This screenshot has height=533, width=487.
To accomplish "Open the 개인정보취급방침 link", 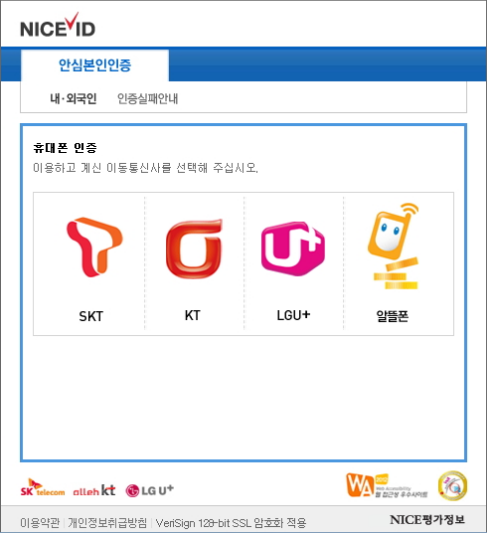I will (107, 522).
